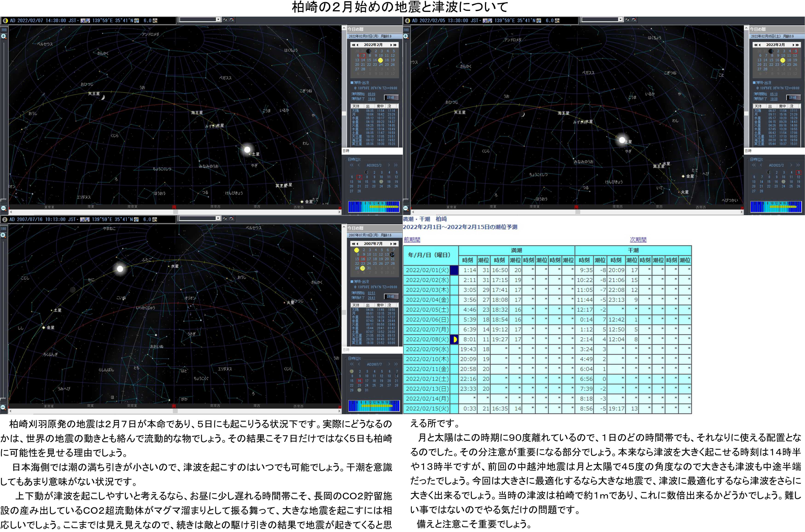805x532 pixels.
Task: Open the 前期間 link above tide table
Action: [x=412, y=240]
